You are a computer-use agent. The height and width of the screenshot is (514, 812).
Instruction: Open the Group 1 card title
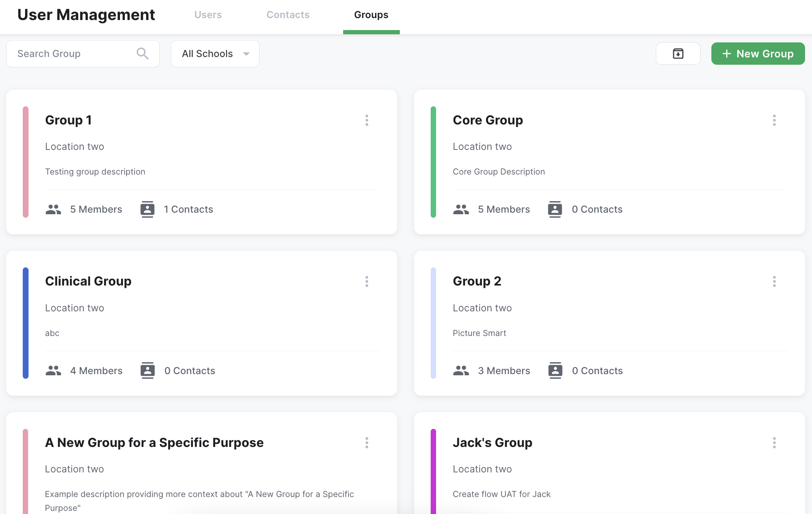pyautogui.click(x=68, y=120)
